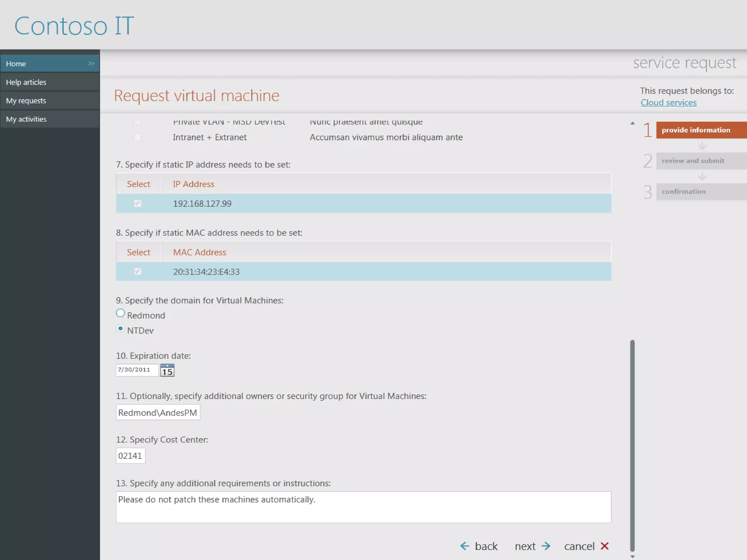Check the Intranet + Extranet checkbox
The width and height of the screenshot is (747, 560).
[x=138, y=137]
